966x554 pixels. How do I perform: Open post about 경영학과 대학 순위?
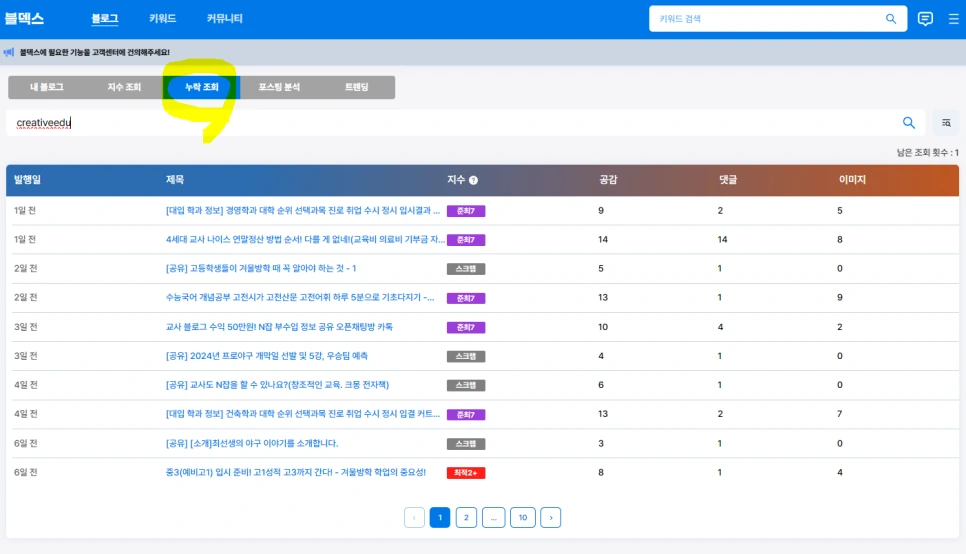(x=302, y=210)
